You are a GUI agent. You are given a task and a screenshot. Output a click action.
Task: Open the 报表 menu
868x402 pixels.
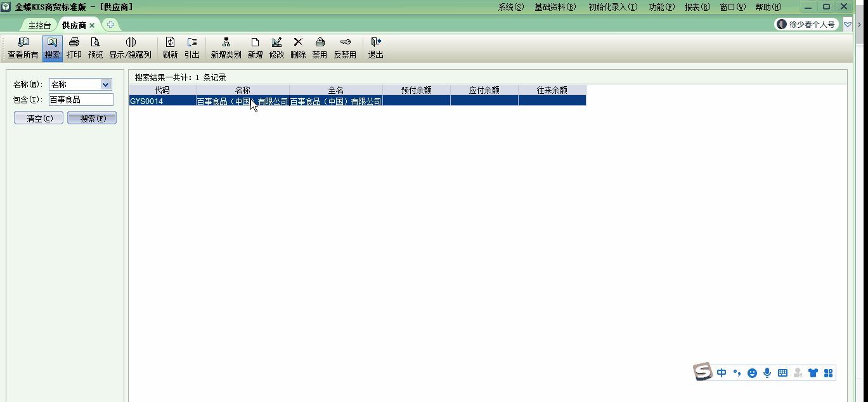point(697,7)
